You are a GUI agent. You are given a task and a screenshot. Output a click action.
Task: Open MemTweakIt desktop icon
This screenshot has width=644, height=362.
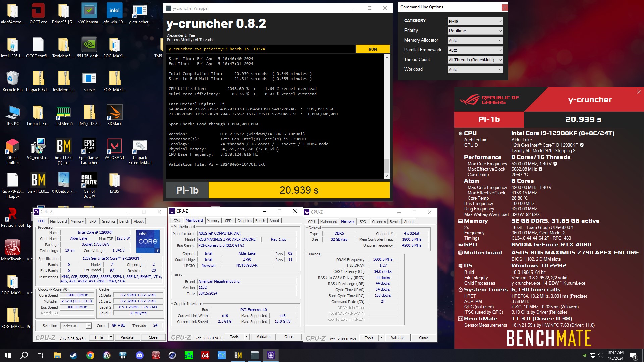(12, 251)
